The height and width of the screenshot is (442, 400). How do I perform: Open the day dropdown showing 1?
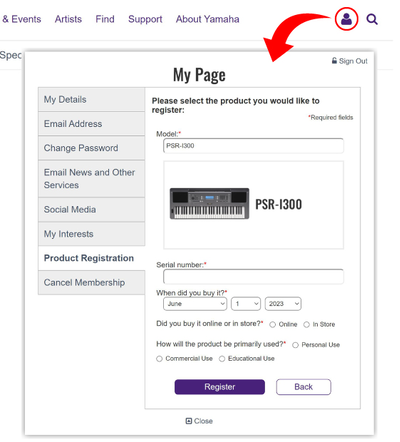[246, 304]
